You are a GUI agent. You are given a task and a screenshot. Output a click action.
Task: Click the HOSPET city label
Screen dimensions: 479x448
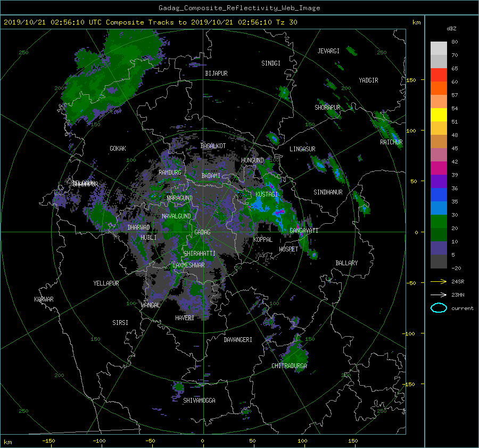pyautogui.click(x=288, y=249)
